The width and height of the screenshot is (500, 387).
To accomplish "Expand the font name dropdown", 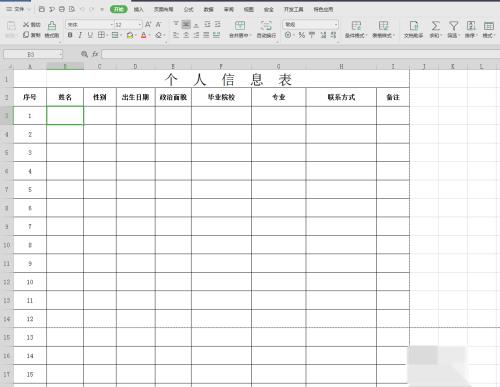I will 111,25.
